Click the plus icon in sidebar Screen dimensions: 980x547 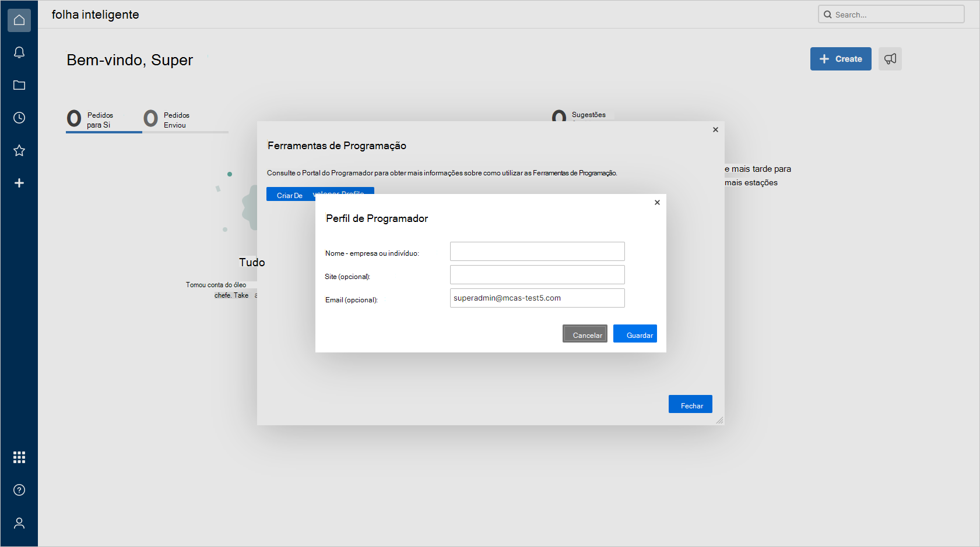(19, 183)
